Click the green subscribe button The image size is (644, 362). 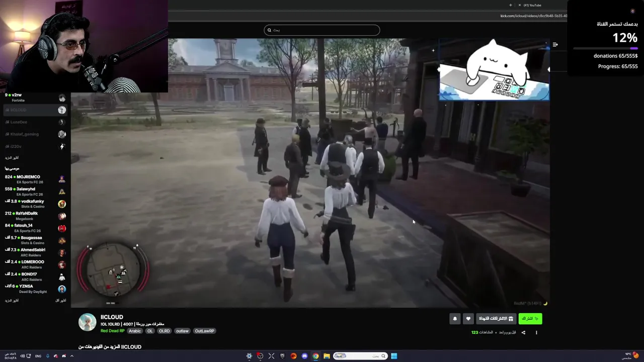(530, 318)
